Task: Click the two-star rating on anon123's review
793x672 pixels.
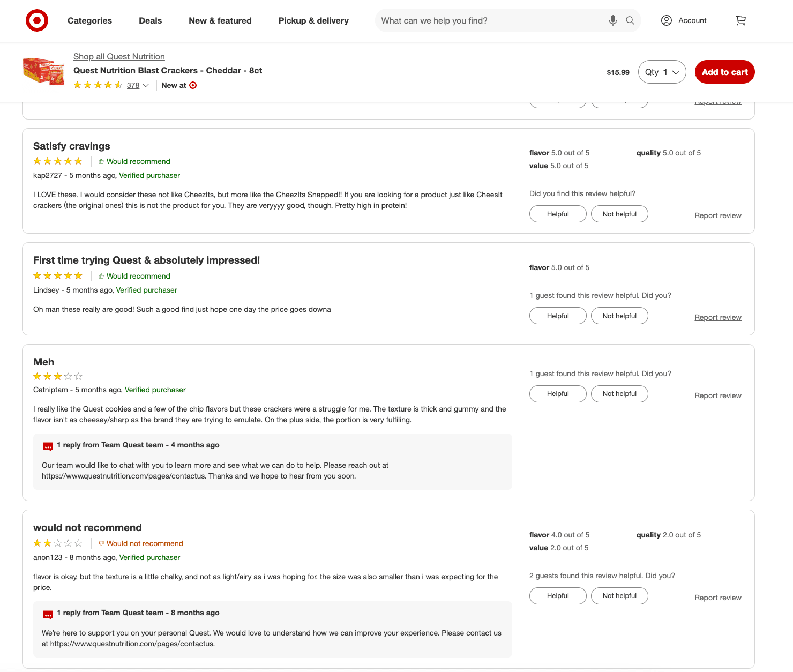Action: (58, 543)
